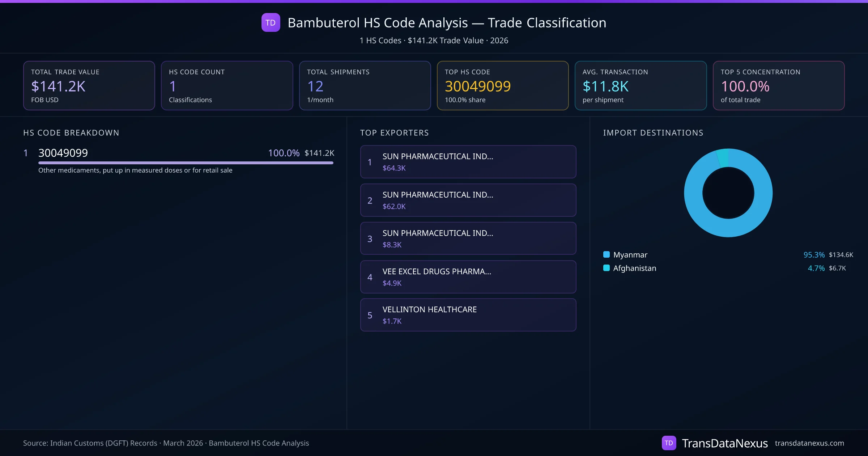Click the 30049099 HS code breakdown progress bar
Image resolution: width=868 pixels, height=456 pixels.
point(186,163)
